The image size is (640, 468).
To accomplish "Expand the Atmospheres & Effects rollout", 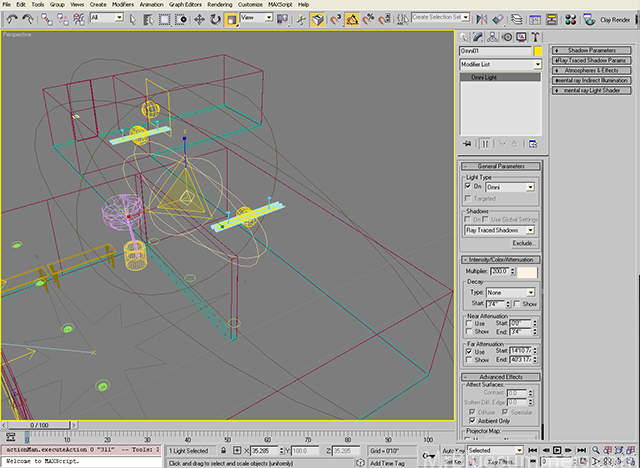I will tap(591, 70).
